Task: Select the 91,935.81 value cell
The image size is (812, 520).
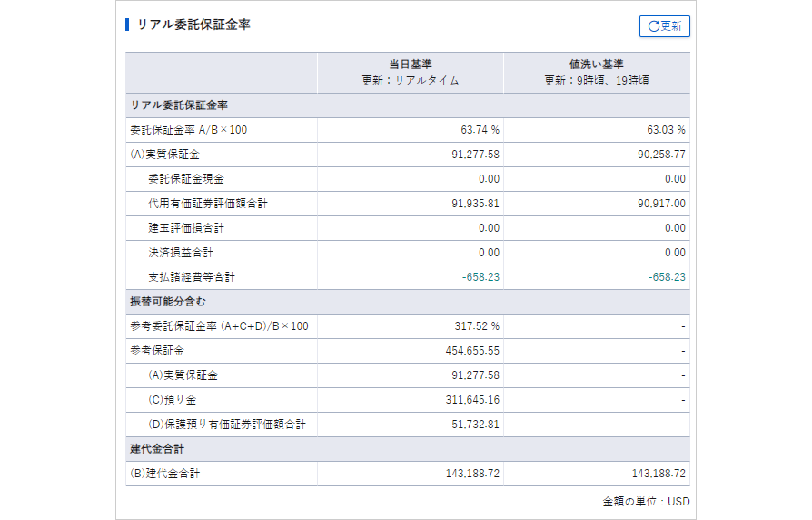Action: point(475,204)
